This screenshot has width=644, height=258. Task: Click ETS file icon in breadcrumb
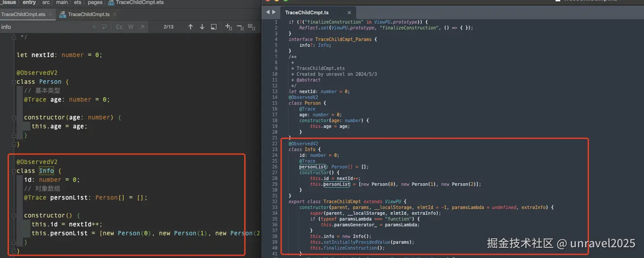click(x=111, y=3)
